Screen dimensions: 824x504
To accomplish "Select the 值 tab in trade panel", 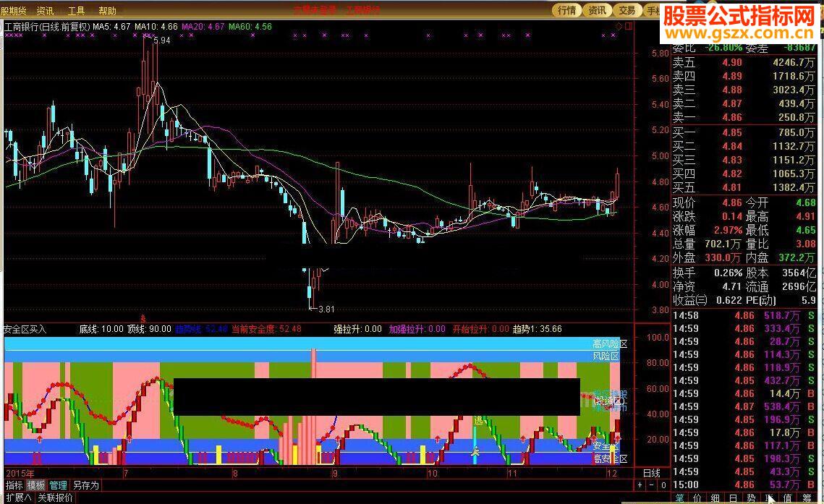I will [x=788, y=498].
